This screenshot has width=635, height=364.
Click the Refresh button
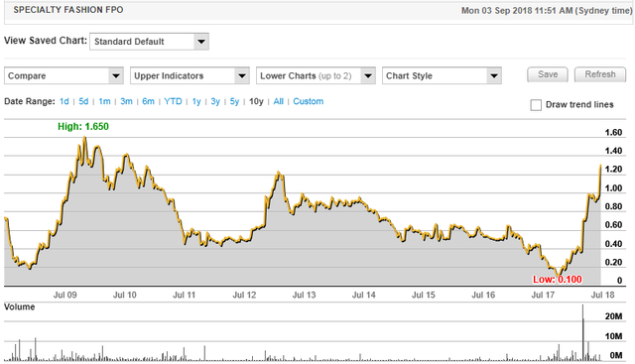point(600,74)
